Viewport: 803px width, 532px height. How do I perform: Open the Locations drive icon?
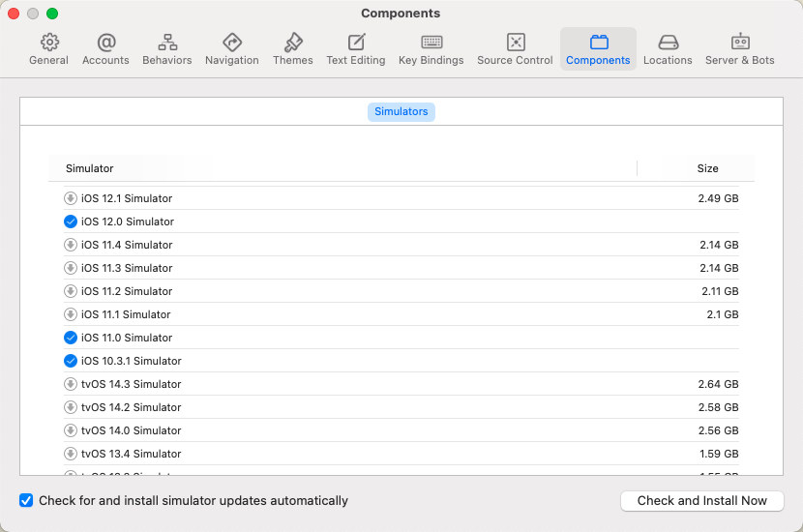668,43
